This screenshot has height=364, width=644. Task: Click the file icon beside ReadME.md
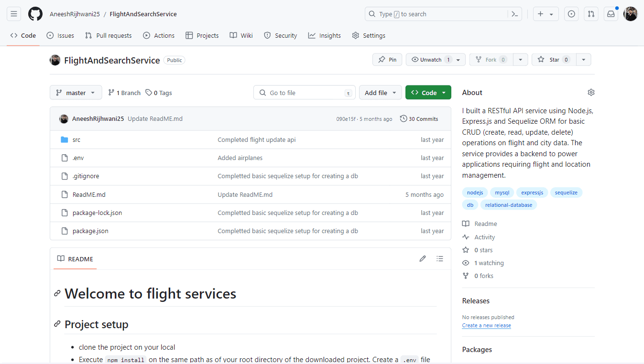[65, 194]
